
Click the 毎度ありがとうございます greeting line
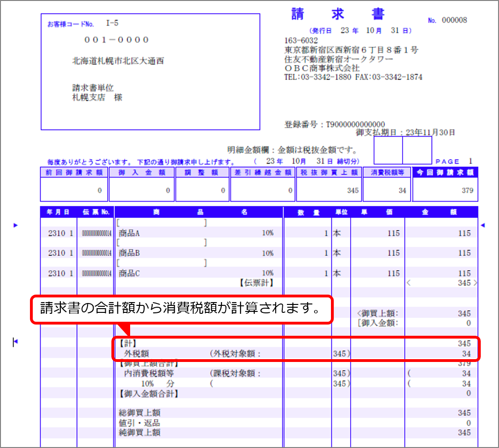click(x=141, y=162)
